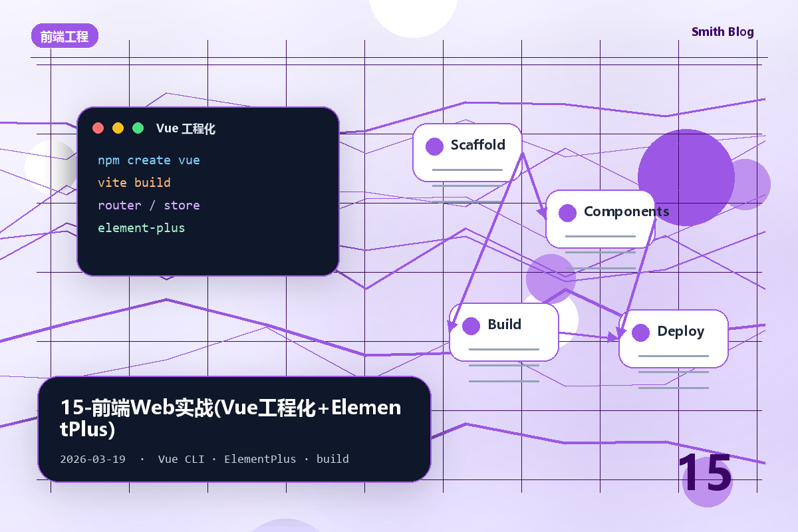
Task: Click the purple dot beside Deploy
Action: click(640, 332)
